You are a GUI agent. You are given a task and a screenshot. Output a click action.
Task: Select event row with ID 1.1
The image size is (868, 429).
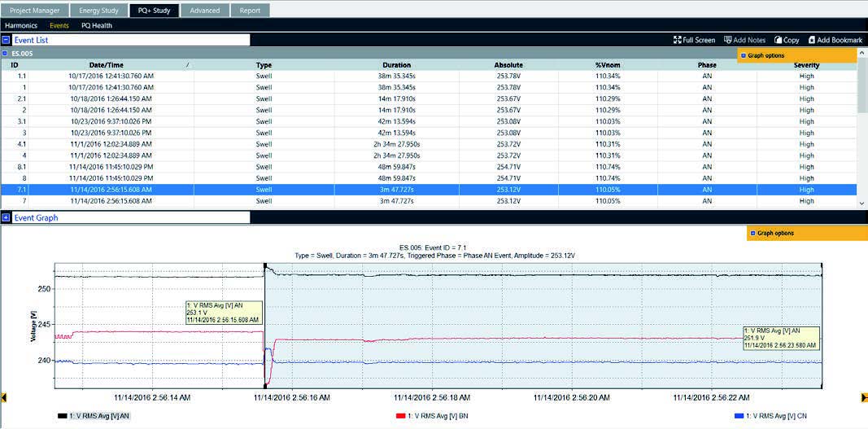tap(429, 76)
